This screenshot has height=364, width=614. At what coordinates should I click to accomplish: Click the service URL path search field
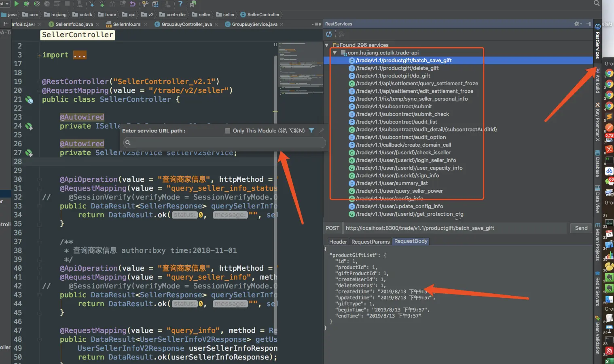pos(224,143)
